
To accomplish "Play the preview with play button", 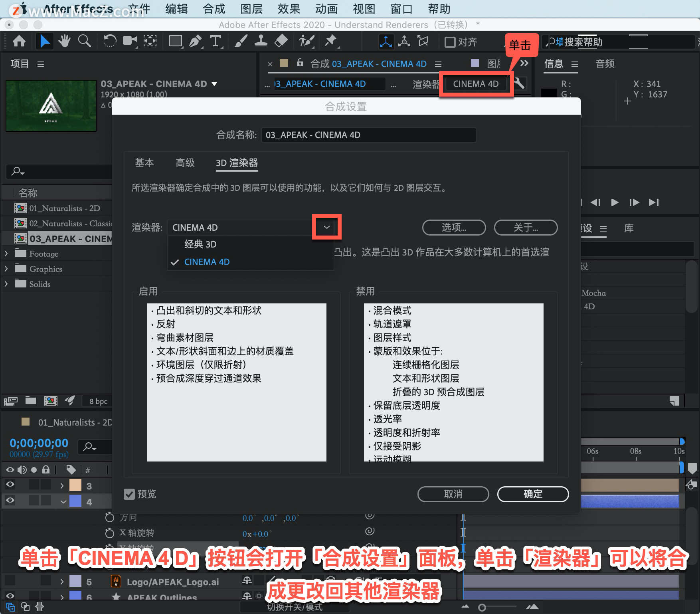I will click(x=615, y=202).
